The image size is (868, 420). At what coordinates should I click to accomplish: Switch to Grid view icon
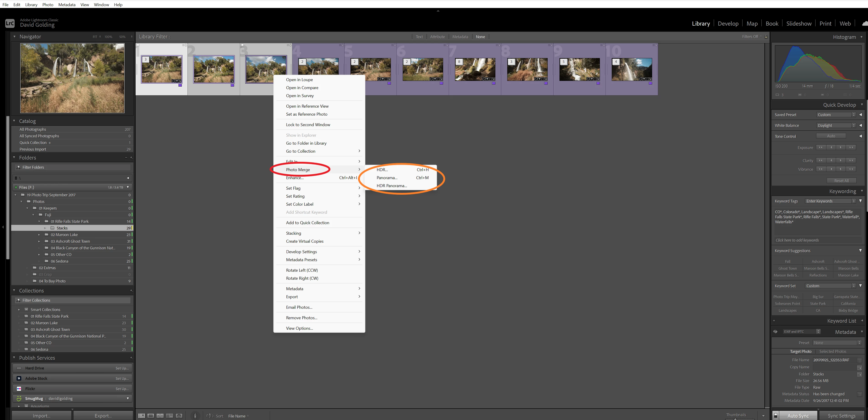[141, 416]
